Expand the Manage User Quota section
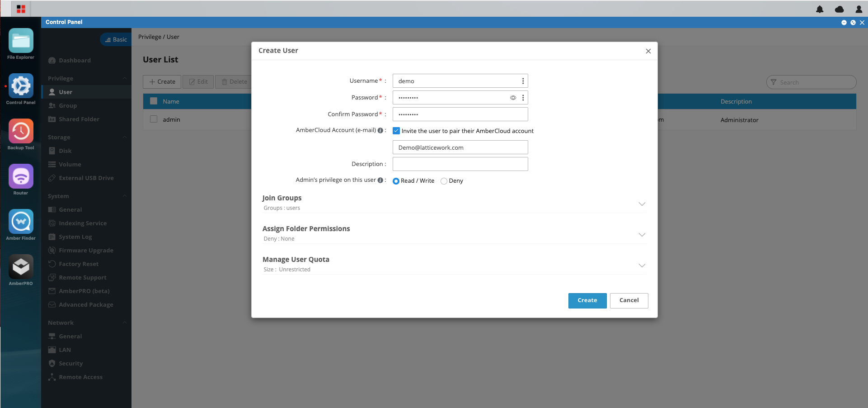 (642, 266)
